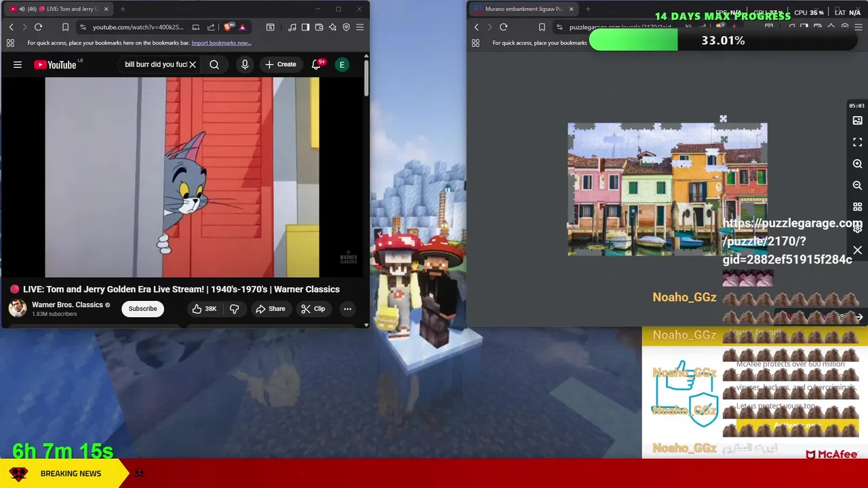The image size is (868, 488).
Task: Close the Murano embankment puzzle tab
Action: pos(571,9)
